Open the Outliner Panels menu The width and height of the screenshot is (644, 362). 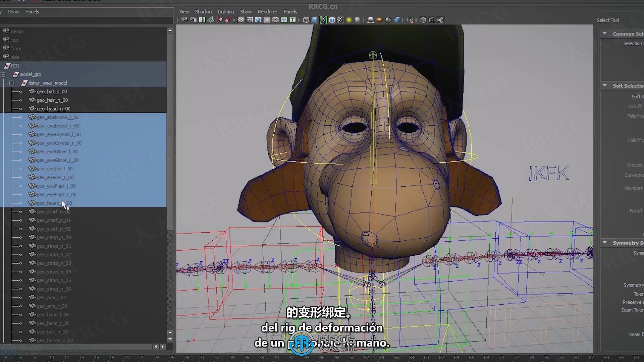pyautogui.click(x=32, y=12)
